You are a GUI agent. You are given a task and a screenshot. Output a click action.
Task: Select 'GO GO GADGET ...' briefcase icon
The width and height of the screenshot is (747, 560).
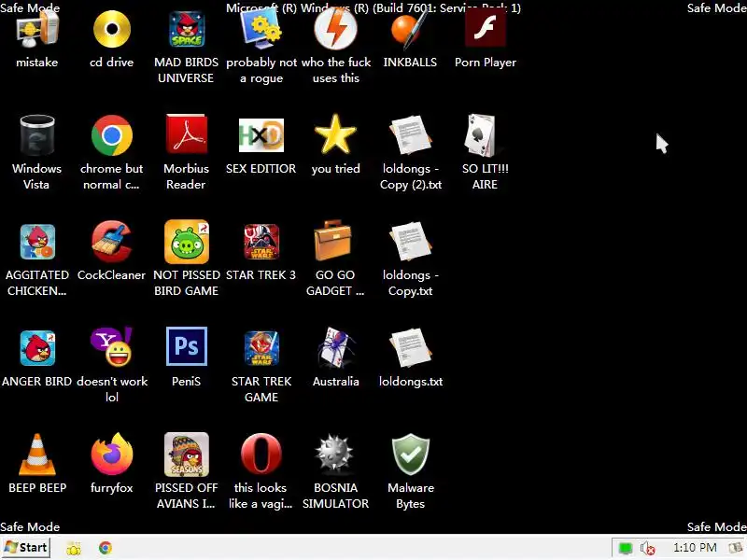pyautogui.click(x=333, y=241)
